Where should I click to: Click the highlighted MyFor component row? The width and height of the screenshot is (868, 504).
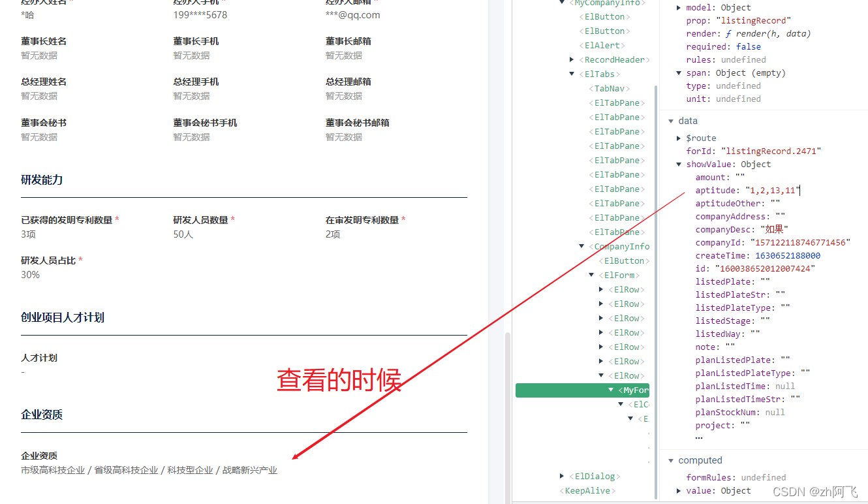(582, 390)
